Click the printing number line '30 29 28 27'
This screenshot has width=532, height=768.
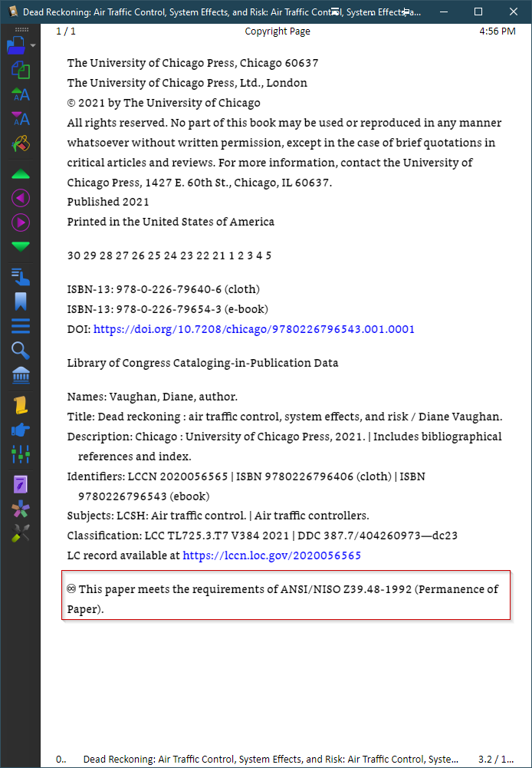coord(169,255)
